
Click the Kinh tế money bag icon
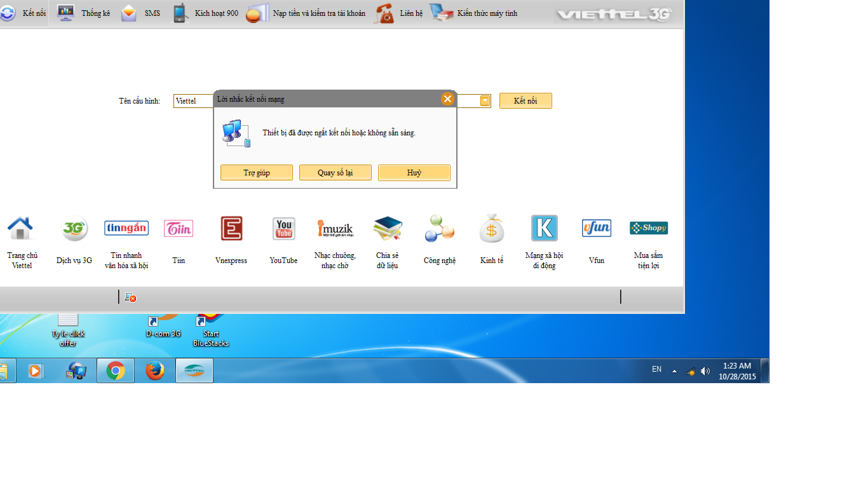492,229
